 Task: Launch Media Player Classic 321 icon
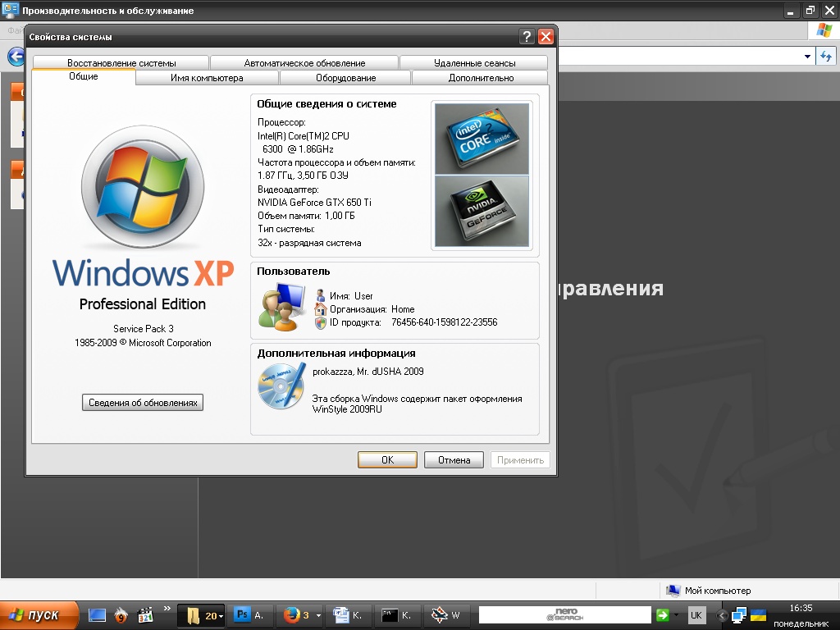pos(145,615)
